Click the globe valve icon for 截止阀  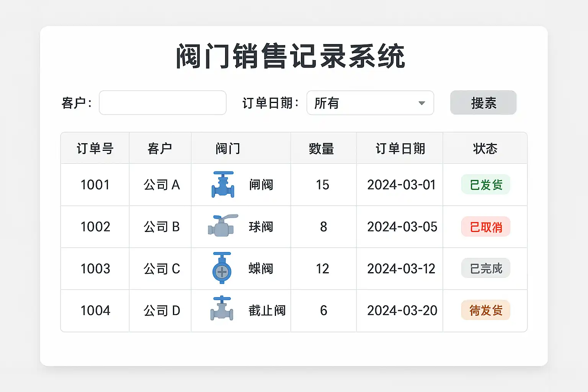click(222, 309)
